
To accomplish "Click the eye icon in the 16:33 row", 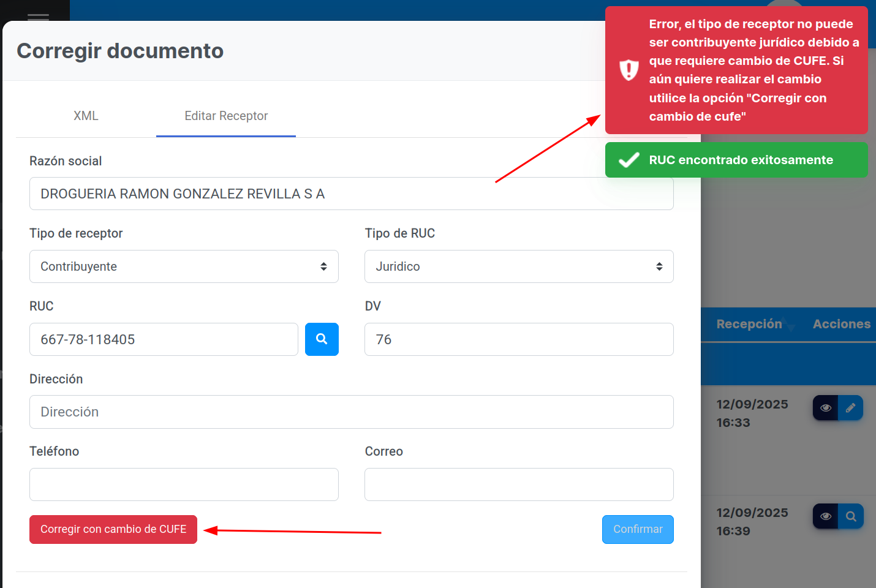I will coord(825,408).
